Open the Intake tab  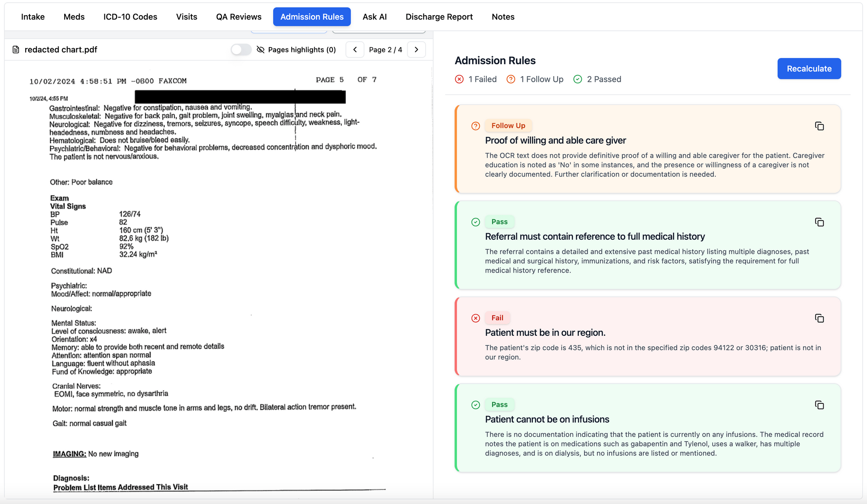click(x=33, y=17)
